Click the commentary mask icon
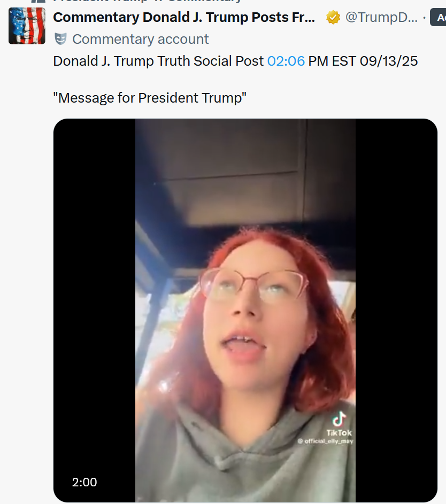The height and width of the screenshot is (504, 446). pos(61,38)
